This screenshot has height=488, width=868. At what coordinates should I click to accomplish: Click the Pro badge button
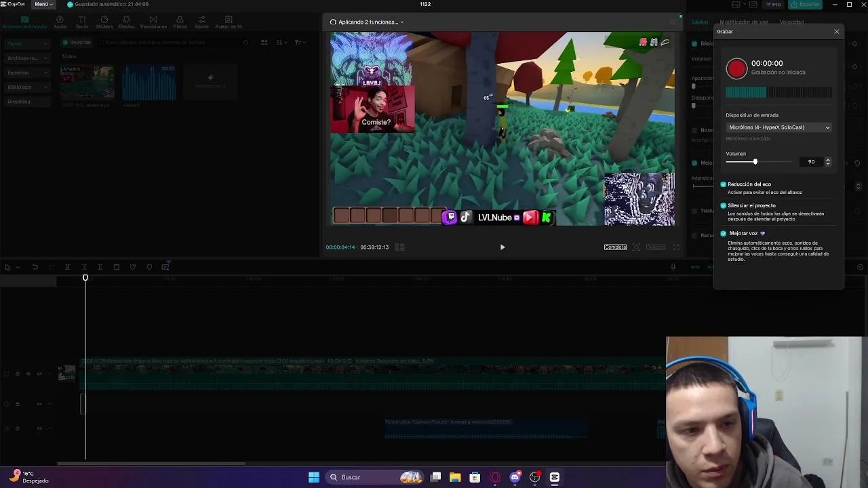click(x=774, y=4)
